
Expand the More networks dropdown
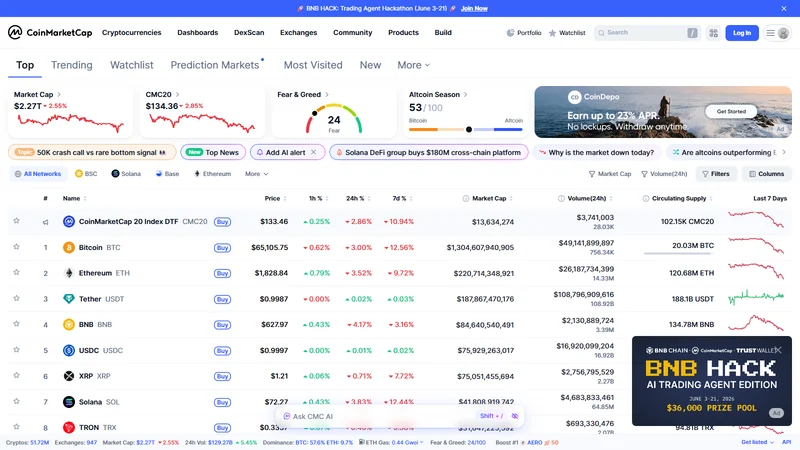[256, 174]
